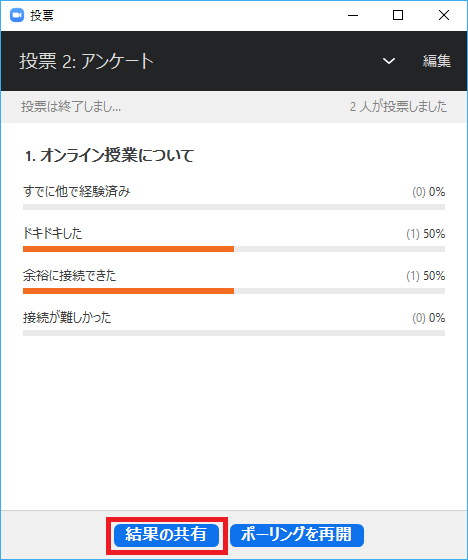Select the 余裕に接続できた answer label

70,276
